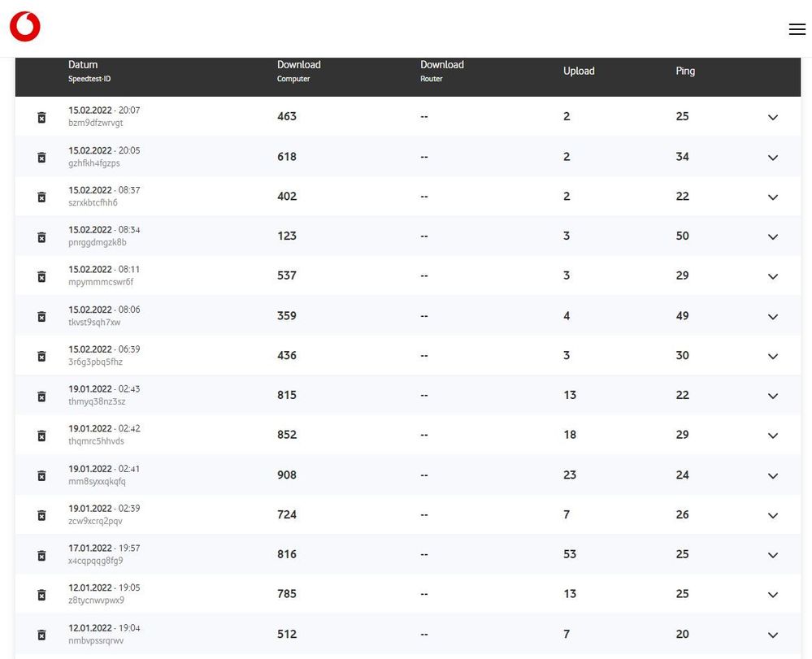Image resolution: width=812 pixels, height=659 pixels.
Task: Expand details for 15.02.2022 20:05 test
Action: coord(773,158)
